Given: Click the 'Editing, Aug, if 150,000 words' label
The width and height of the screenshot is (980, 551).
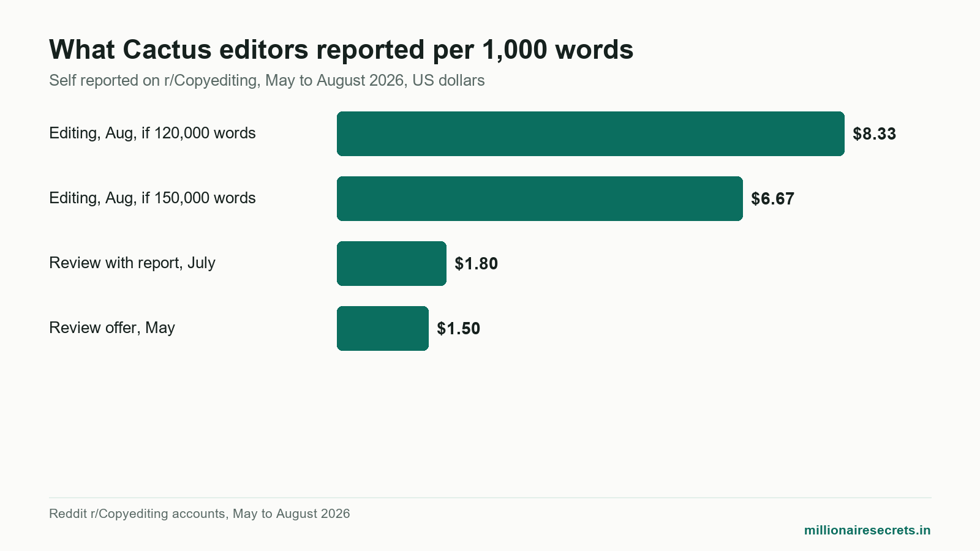Looking at the screenshot, I should pos(153,198).
